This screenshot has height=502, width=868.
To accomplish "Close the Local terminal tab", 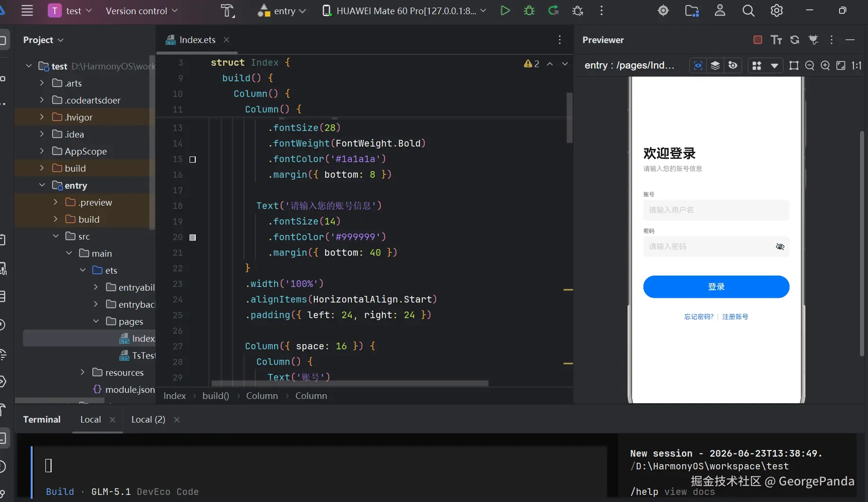I will pyautogui.click(x=113, y=420).
